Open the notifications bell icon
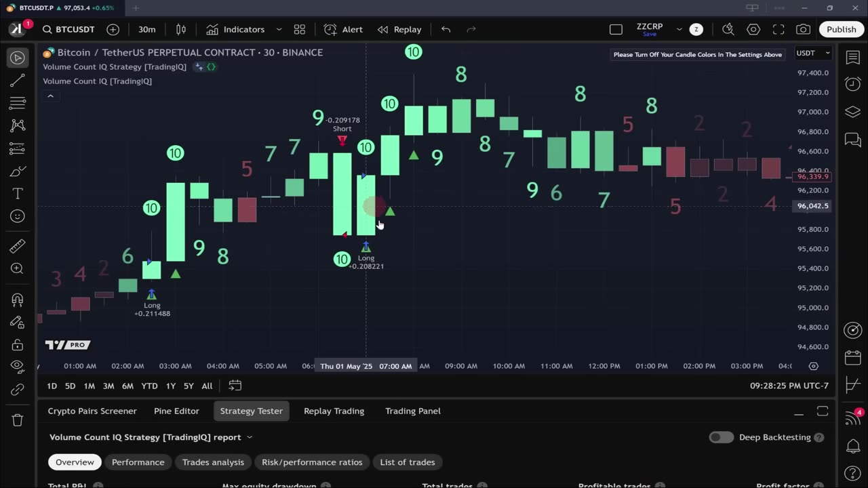The width and height of the screenshot is (868, 488). point(852,446)
